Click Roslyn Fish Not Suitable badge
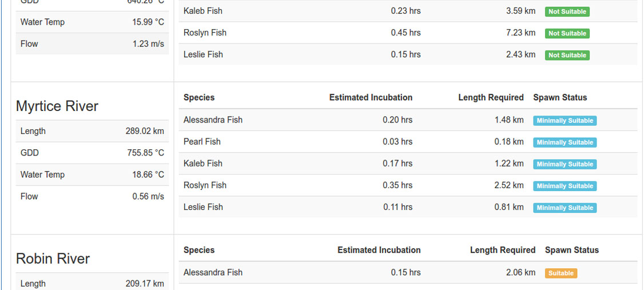 [x=567, y=33]
